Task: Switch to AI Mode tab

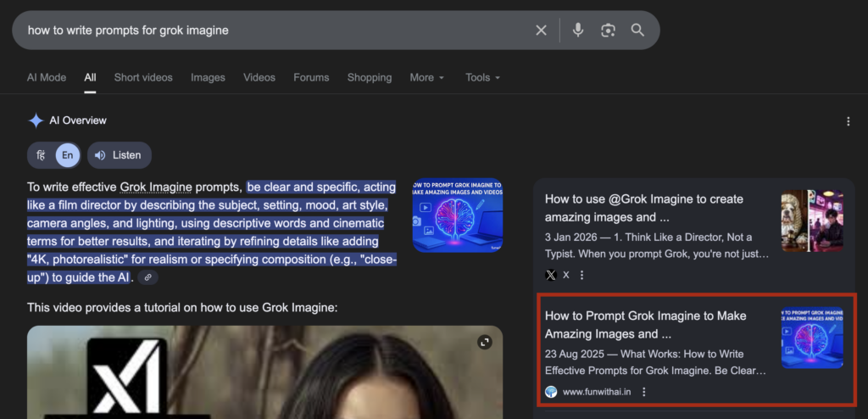Action: [47, 77]
